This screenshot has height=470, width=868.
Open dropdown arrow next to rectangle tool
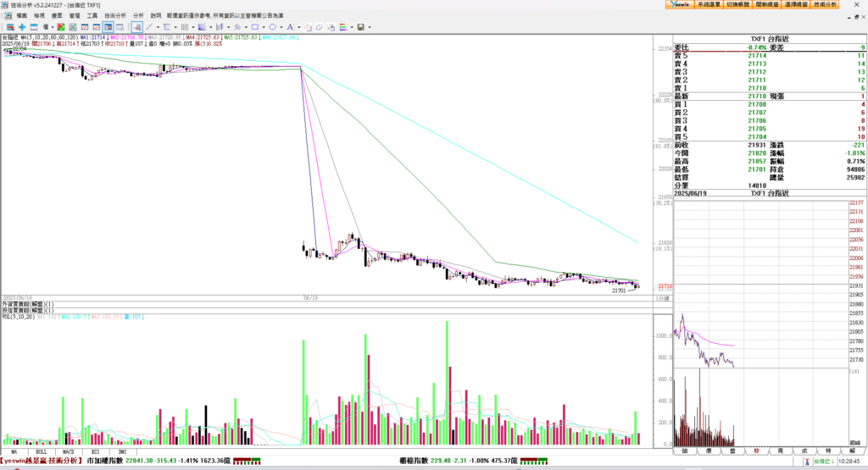264,27
